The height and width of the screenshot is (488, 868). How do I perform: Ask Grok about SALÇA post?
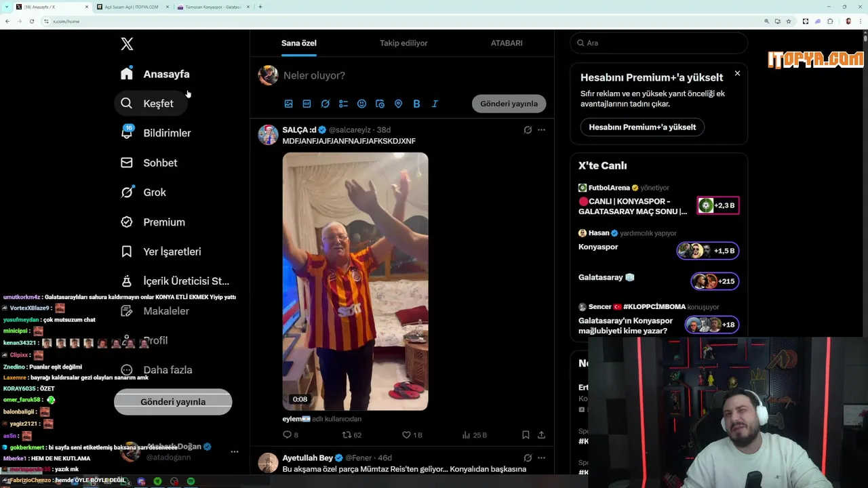(528, 129)
